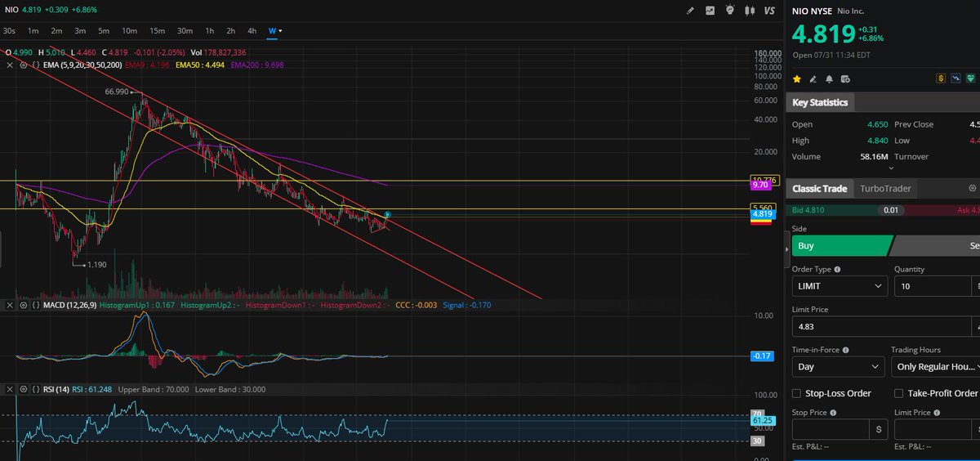Click the 61.25 RSI axis label
Viewport: 980px width, 461px height.
pos(762,420)
